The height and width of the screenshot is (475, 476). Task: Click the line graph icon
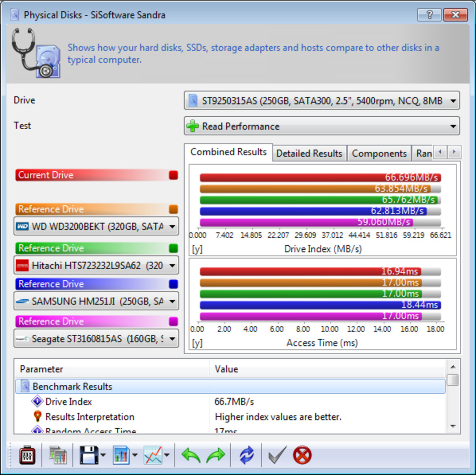pos(153,455)
